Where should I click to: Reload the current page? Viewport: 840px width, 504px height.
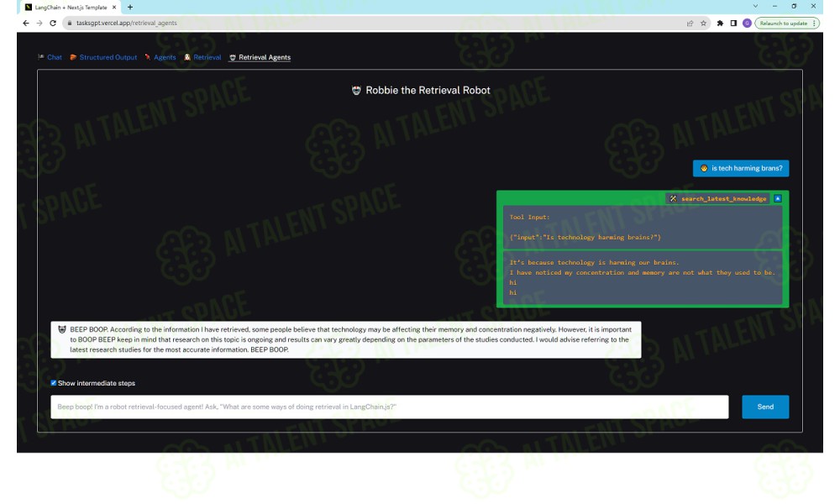click(52, 23)
